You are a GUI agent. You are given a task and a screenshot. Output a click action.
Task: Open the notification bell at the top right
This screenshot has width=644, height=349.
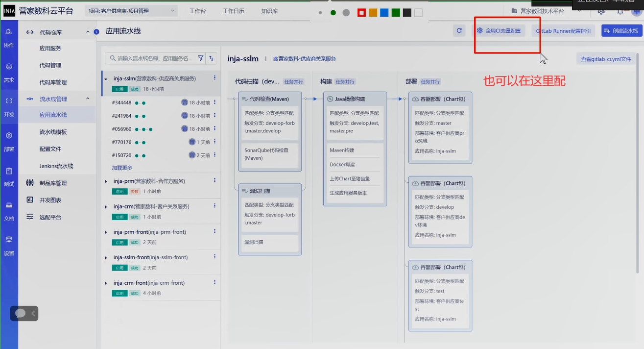point(620,11)
